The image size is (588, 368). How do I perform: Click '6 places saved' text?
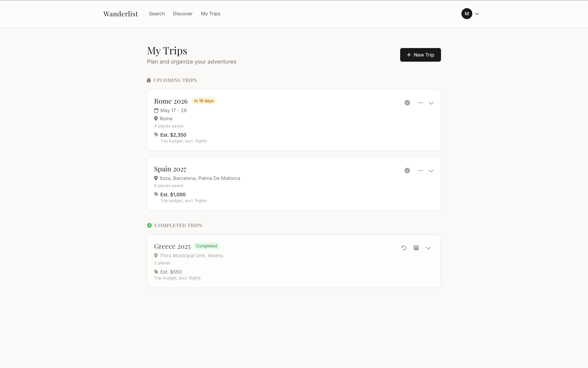point(169,186)
